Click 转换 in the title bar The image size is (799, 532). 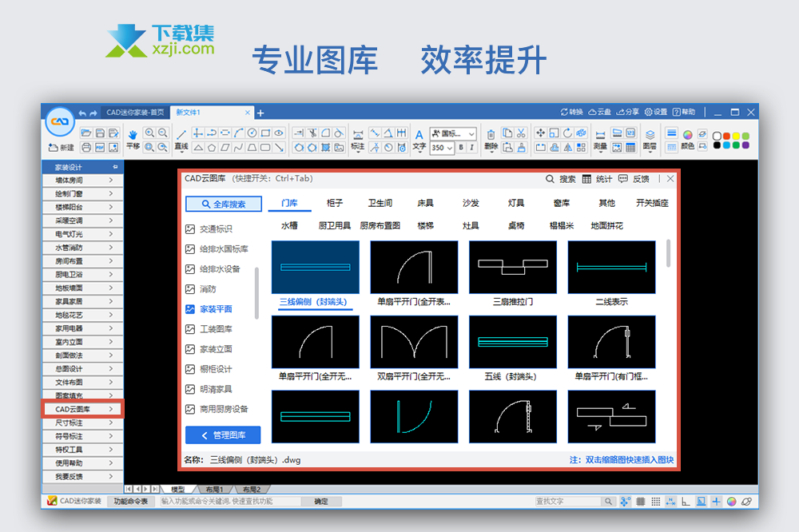(572, 112)
